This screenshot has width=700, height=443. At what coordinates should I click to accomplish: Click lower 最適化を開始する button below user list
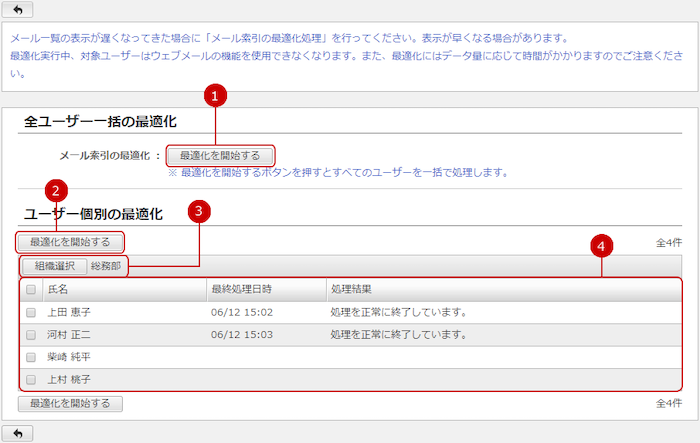(70, 404)
